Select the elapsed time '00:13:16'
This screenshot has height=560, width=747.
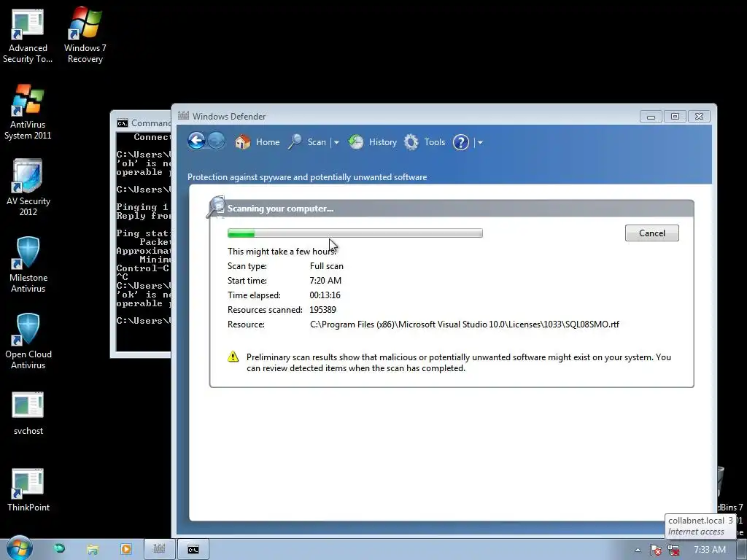point(325,295)
